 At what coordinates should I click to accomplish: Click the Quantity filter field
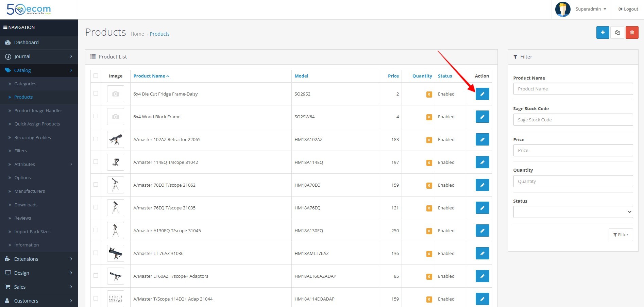click(x=573, y=181)
